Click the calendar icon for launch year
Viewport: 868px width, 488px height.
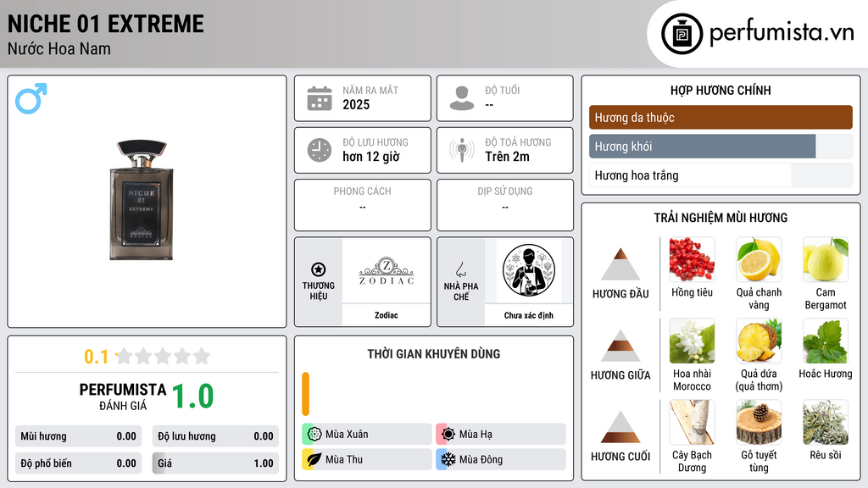[320, 98]
